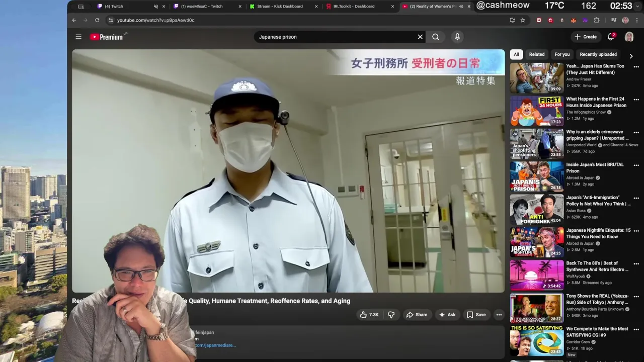Go to YouTube Premium home logo
Viewport: 644px width, 362px height.
tap(107, 37)
